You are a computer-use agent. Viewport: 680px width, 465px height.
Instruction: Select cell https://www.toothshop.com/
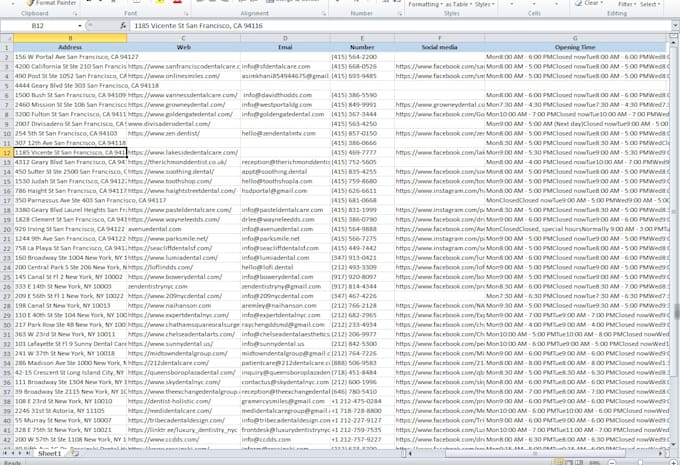[183, 181]
